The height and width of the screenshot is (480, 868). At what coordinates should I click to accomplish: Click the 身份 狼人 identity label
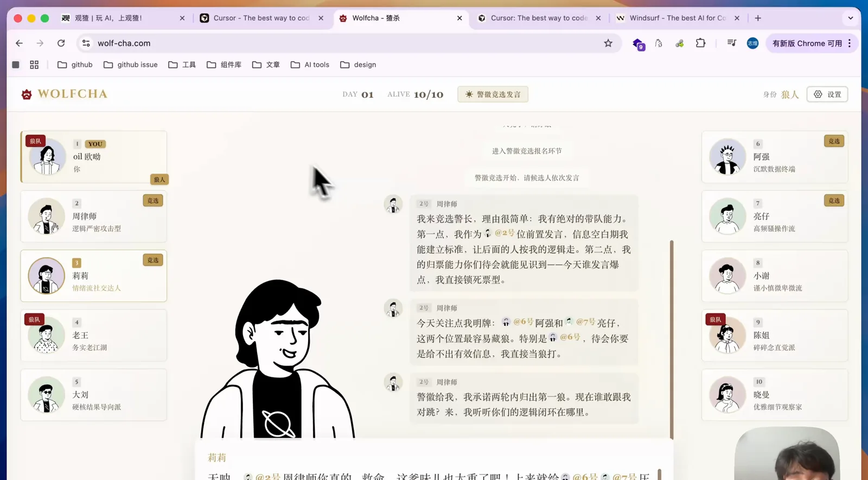click(781, 94)
